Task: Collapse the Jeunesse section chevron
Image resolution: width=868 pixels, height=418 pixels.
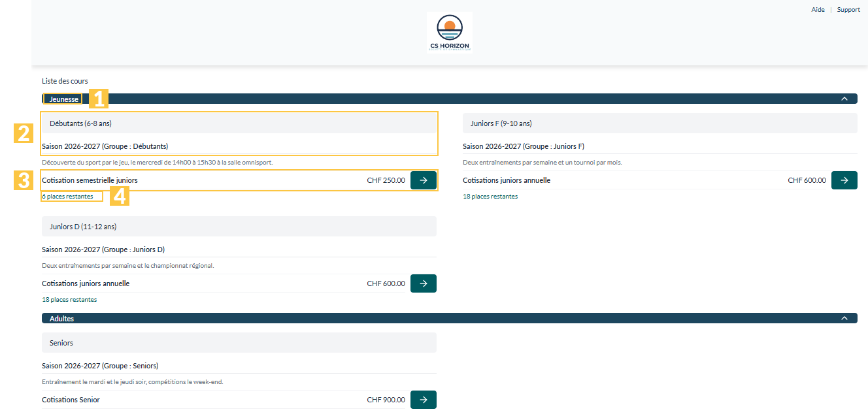Action: pyautogui.click(x=844, y=99)
